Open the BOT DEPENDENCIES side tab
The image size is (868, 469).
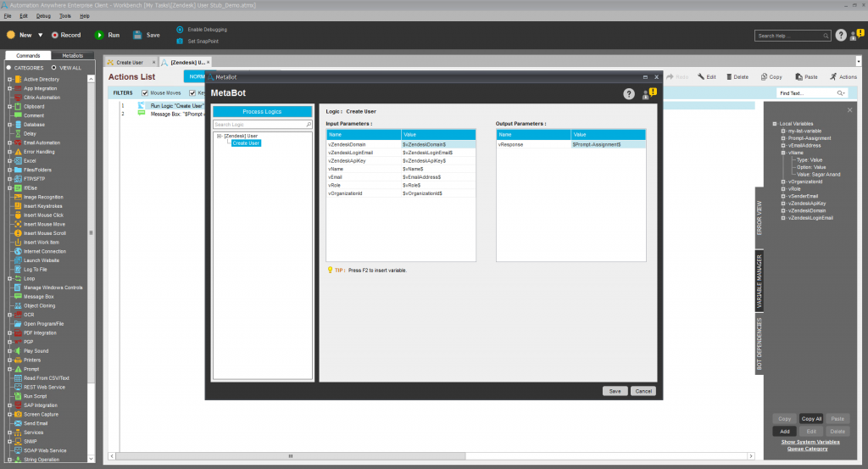(x=759, y=343)
